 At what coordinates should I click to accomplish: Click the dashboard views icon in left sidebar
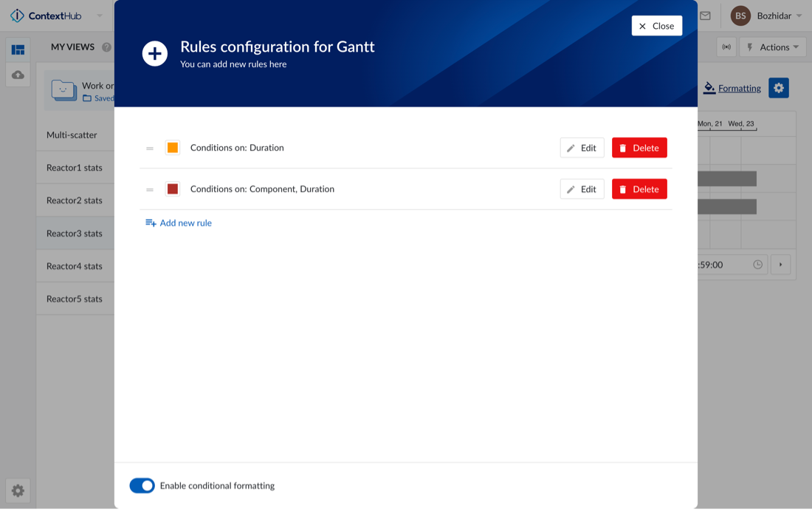point(18,50)
